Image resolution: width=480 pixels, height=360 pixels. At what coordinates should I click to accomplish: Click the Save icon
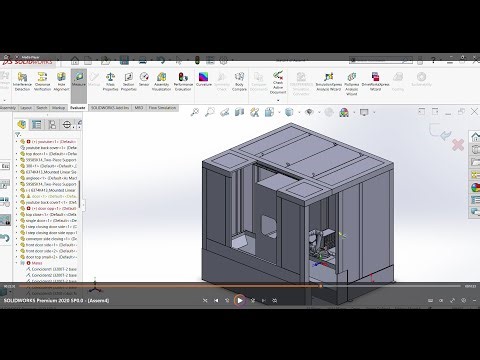[124, 61]
